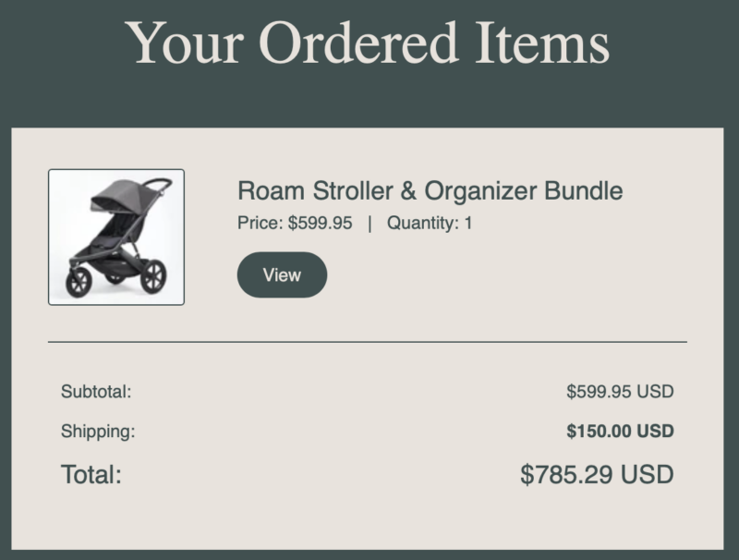Click the Quantity: 1 text
Image resolution: width=739 pixels, height=560 pixels.
[430, 223]
